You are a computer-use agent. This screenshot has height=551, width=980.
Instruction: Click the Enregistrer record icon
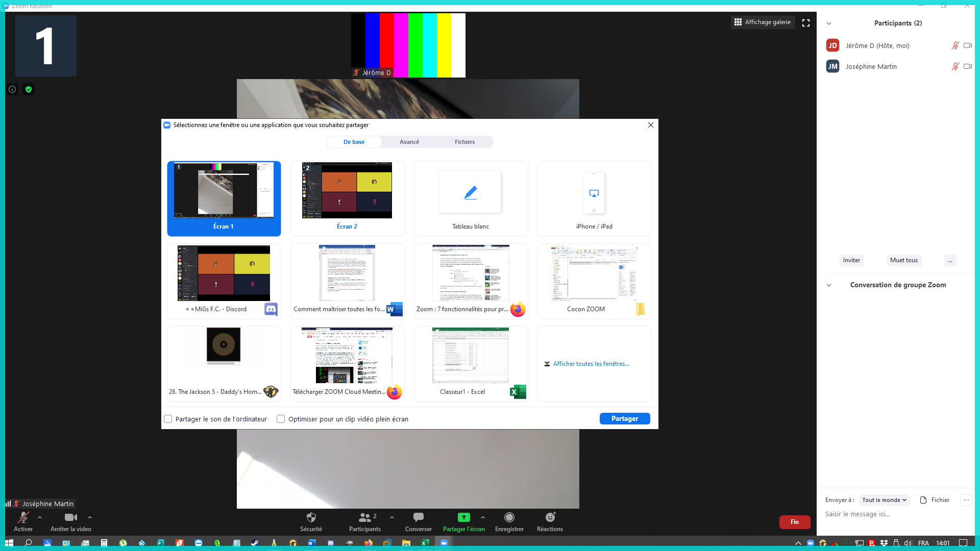[509, 517]
